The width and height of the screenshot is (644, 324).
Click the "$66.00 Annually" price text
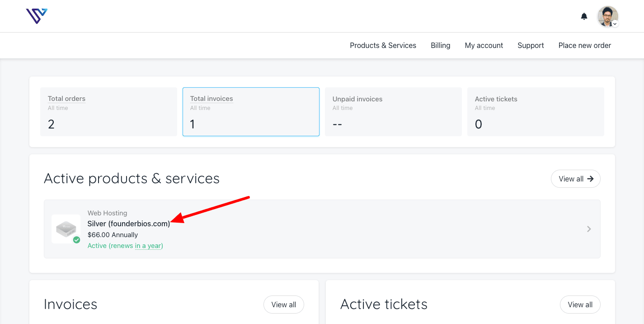(113, 235)
